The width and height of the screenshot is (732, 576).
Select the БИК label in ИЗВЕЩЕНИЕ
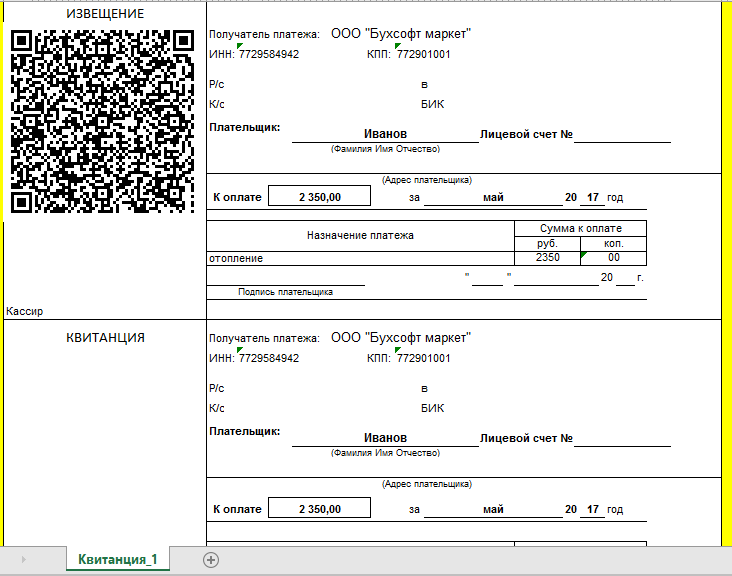click(x=432, y=104)
